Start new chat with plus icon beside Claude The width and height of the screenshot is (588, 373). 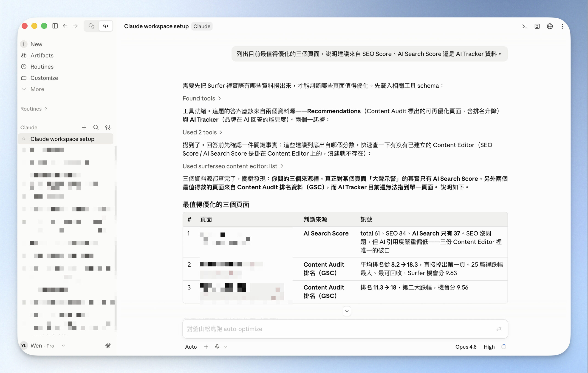coord(84,128)
